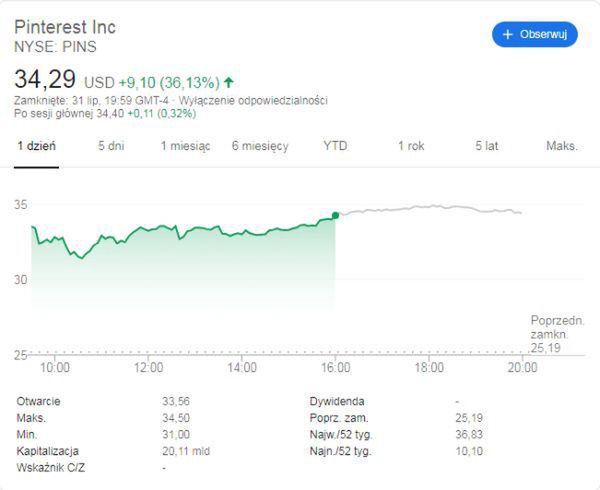Select the 6 miesięcy tab
This screenshot has width=600, height=490.
click(260, 146)
